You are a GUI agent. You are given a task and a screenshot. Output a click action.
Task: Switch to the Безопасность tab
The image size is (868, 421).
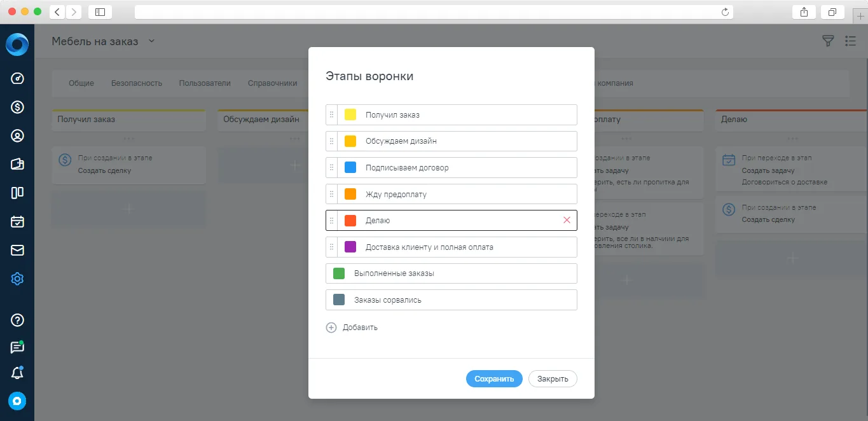click(x=137, y=83)
